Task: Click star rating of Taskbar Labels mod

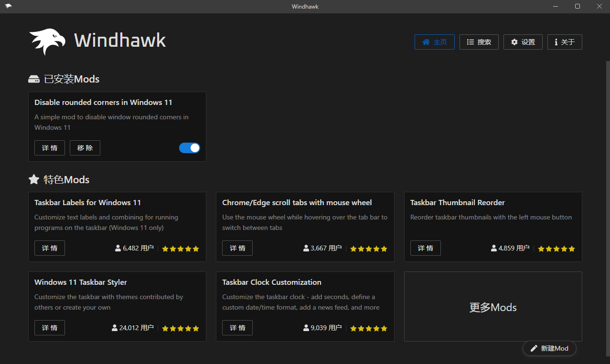Action: click(x=180, y=249)
